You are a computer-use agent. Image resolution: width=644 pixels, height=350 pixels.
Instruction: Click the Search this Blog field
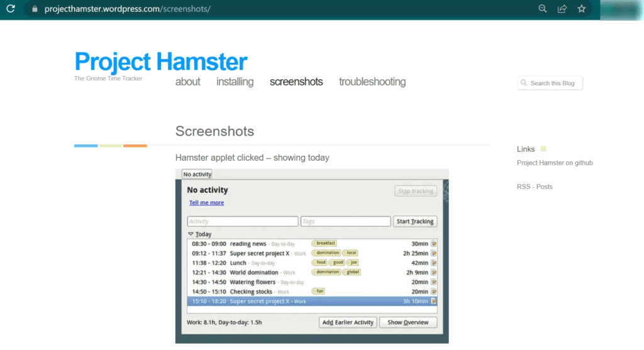[550, 83]
